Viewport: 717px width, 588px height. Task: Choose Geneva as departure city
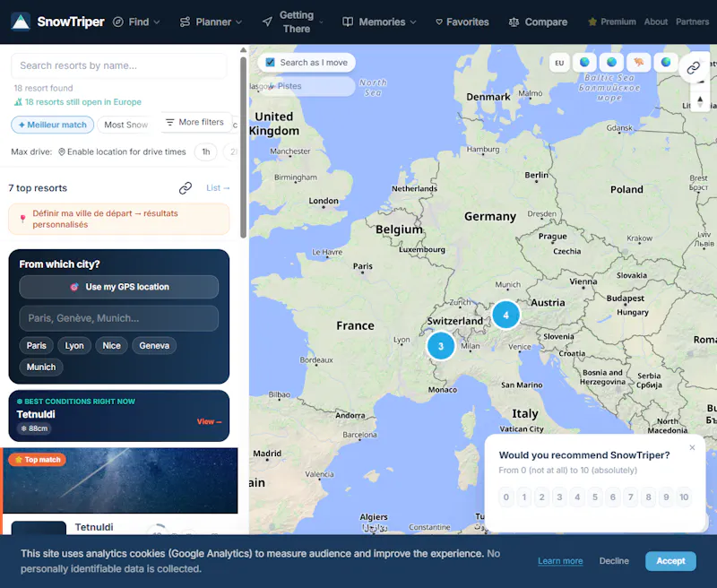tap(154, 346)
